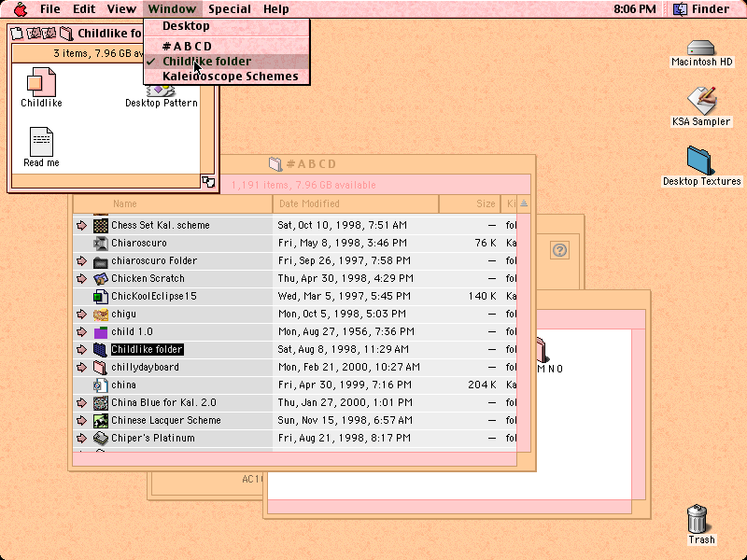Click the Chess Set Kal. scheme folder icon
This screenshot has width=747, height=560.
(x=101, y=225)
